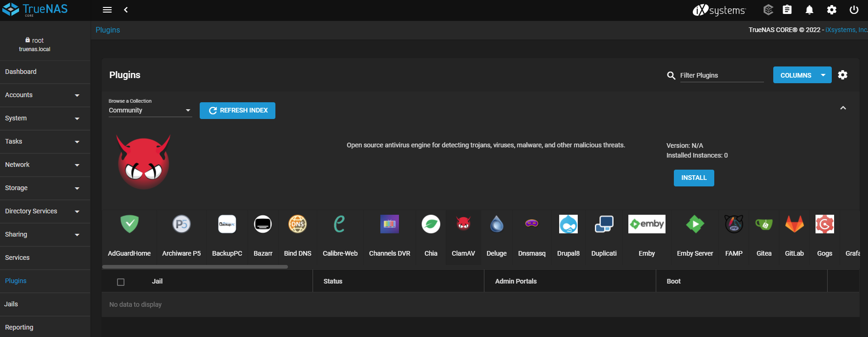Pick the Drupal8 plugin icon
868x337 pixels.
tap(568, 224)
